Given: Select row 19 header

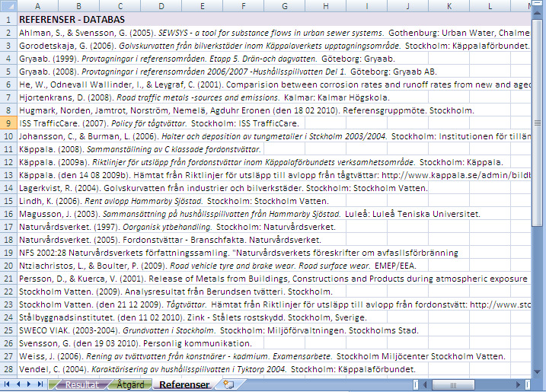Looking at the screenshot, I should coord(8,253).
